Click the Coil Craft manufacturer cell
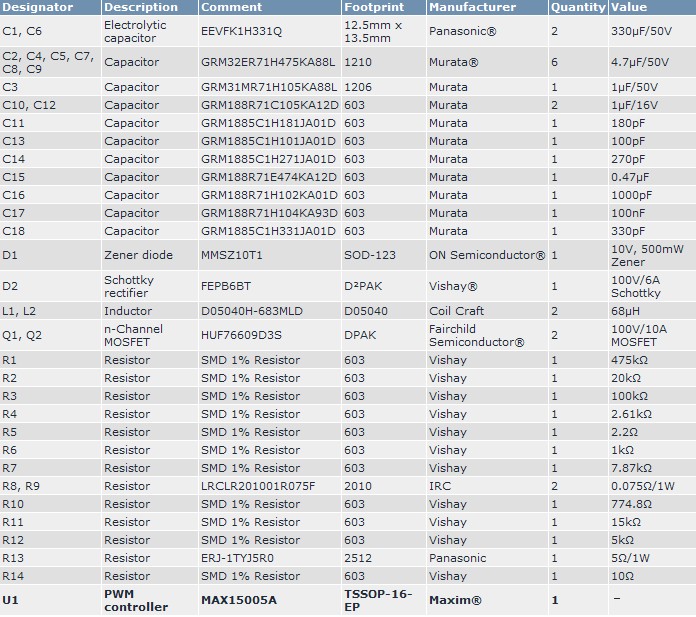This screenshot has height=617, width=696. [457, 311]
